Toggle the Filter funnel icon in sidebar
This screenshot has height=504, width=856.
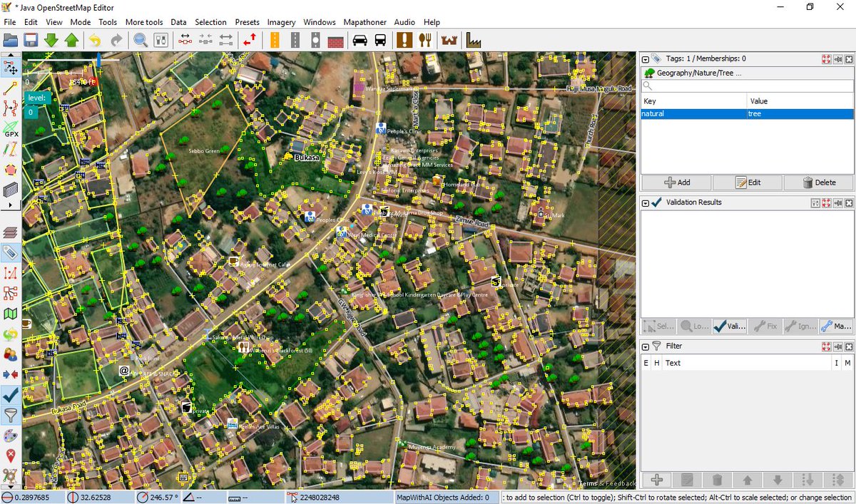point(11,416)
